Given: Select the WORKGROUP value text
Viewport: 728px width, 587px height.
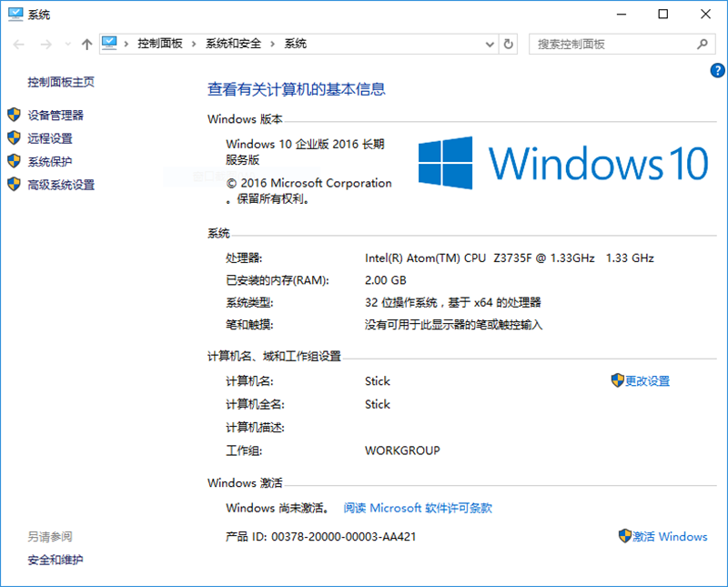Looking at the screenshot, I should pos(402,450).
